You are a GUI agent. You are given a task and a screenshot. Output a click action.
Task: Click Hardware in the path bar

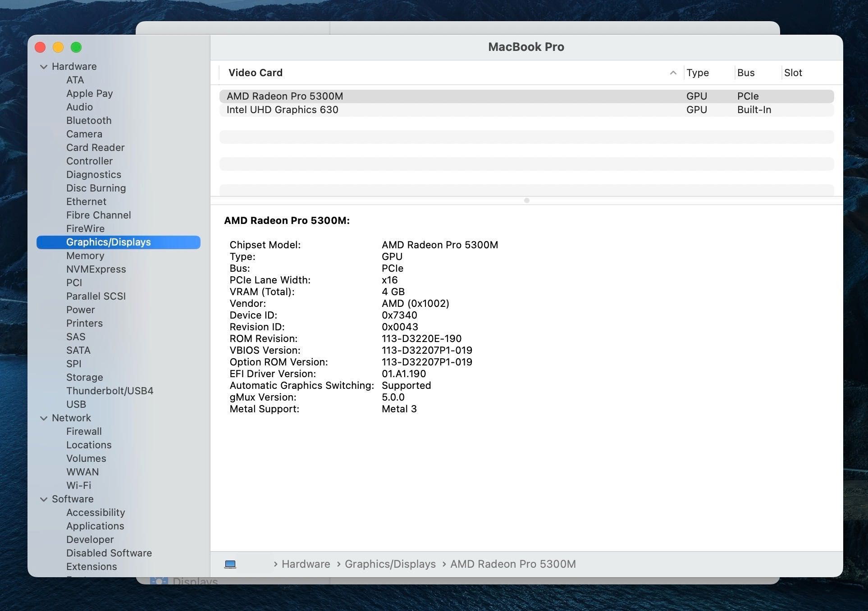306,564
